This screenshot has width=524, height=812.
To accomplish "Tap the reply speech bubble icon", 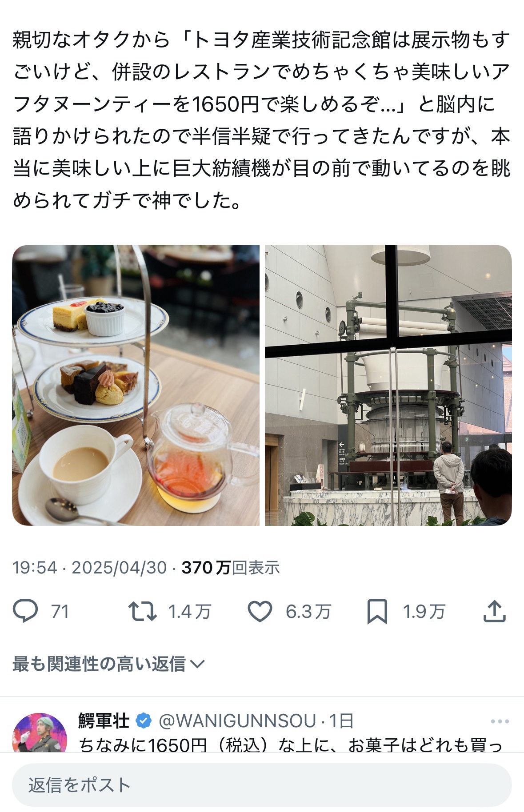I will [x=25, y=611].
